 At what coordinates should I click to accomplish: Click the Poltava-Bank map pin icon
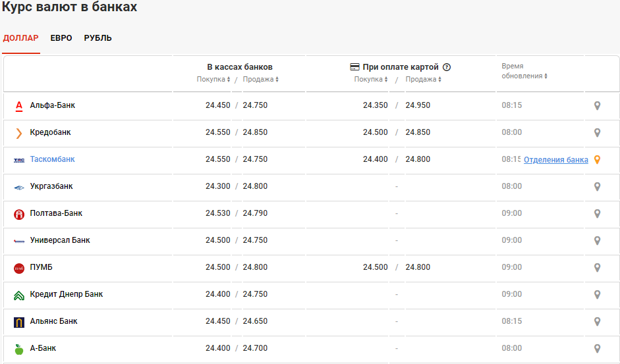(x=598, y=213)
